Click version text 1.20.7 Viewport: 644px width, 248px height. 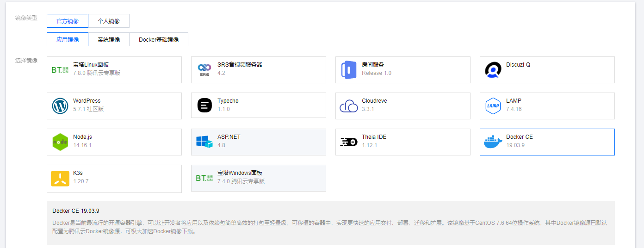pyautogui.click(x=81, y=181)
